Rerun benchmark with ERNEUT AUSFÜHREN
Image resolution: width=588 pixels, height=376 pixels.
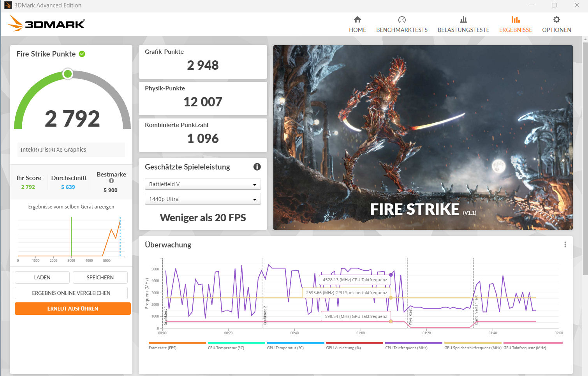[x=73, y=309]
